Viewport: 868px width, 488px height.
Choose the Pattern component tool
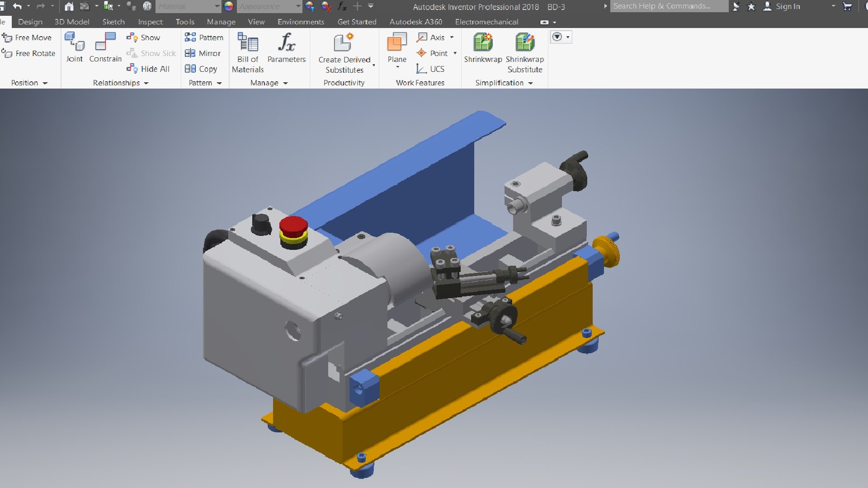[204, 38]
